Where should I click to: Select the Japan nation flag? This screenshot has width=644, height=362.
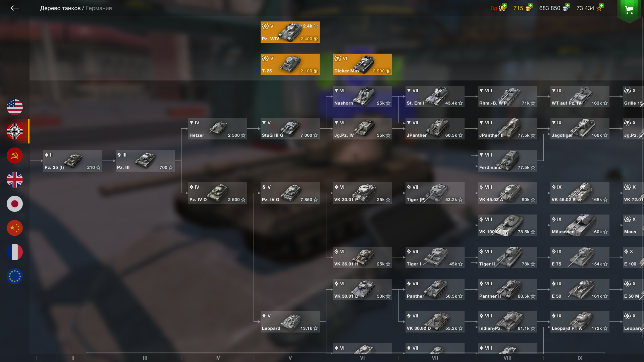[15, 204]
